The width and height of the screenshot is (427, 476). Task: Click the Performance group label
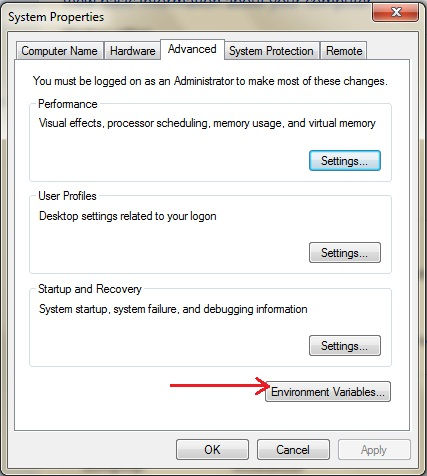tap(68, 104)
